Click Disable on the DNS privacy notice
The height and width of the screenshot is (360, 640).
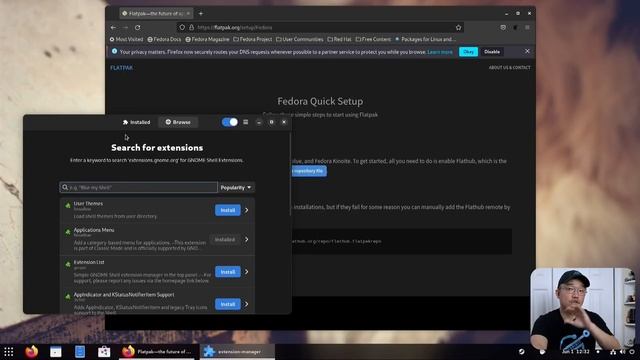tap(492, 52)
